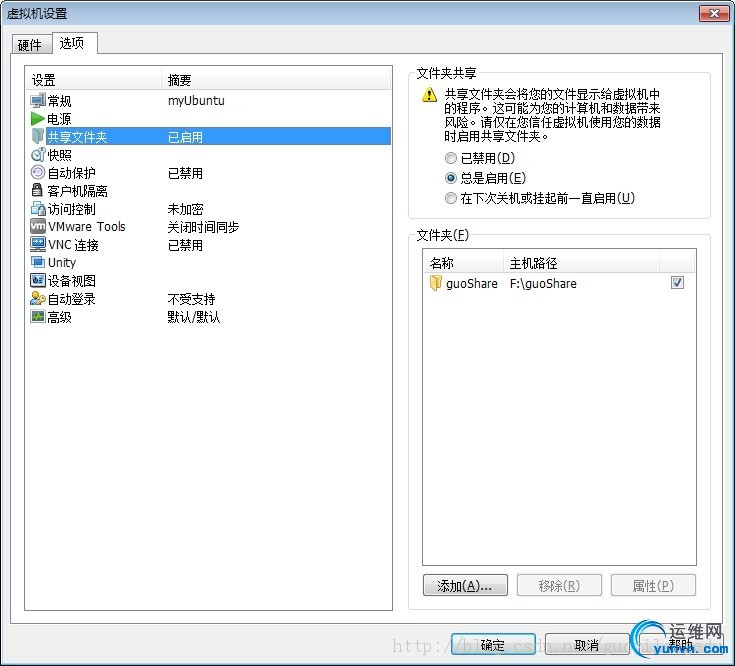Click the 客户机隔离 lock icon

[x=38, y=190]
